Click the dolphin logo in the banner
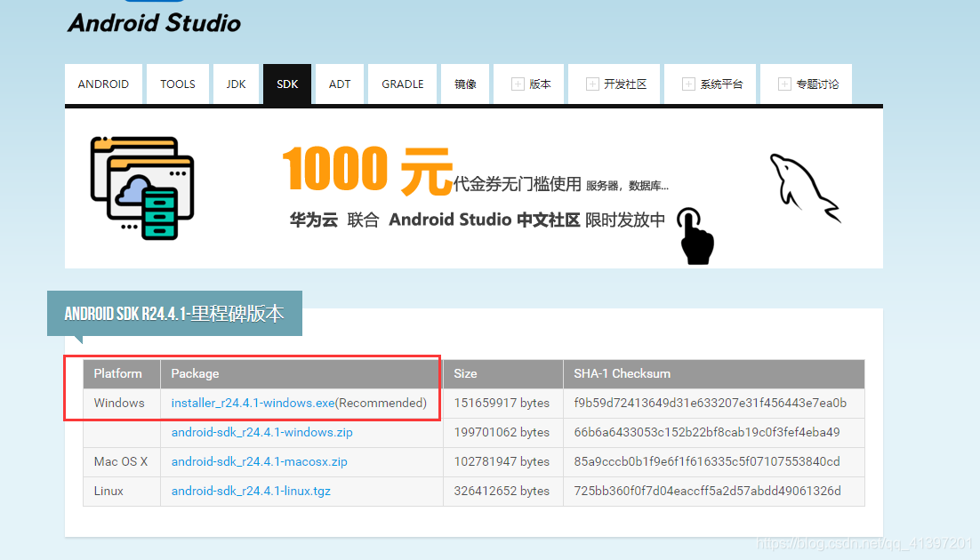 coord(805,188)
